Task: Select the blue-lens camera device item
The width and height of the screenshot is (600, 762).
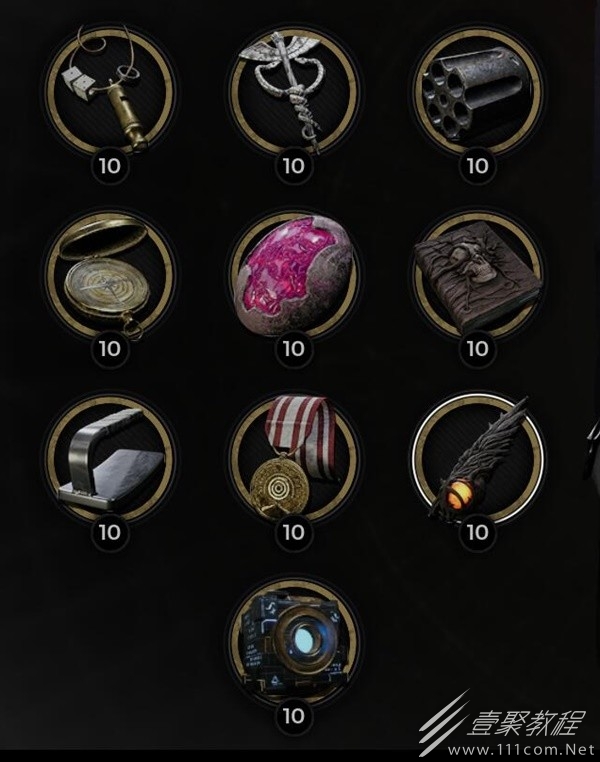Action: coord(293,641)
